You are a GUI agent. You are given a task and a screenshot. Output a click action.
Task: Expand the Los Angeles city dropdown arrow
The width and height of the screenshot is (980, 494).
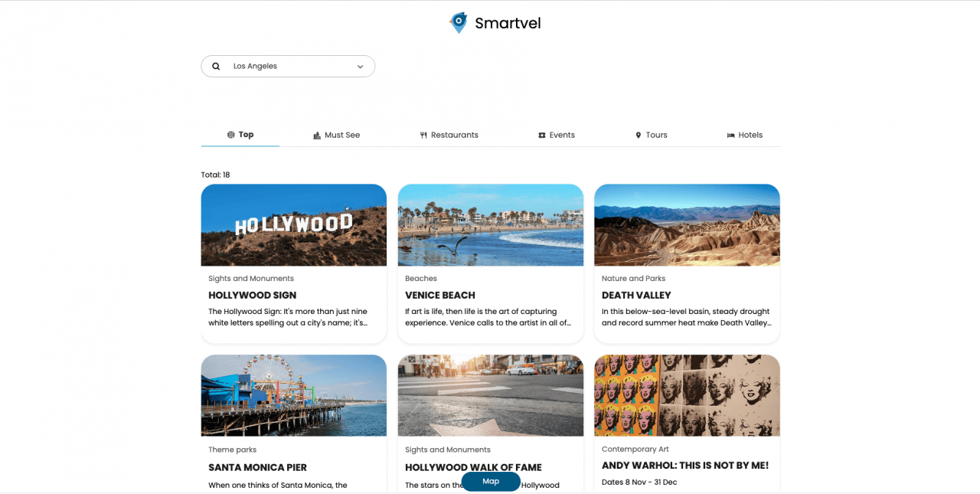[360, 67]
